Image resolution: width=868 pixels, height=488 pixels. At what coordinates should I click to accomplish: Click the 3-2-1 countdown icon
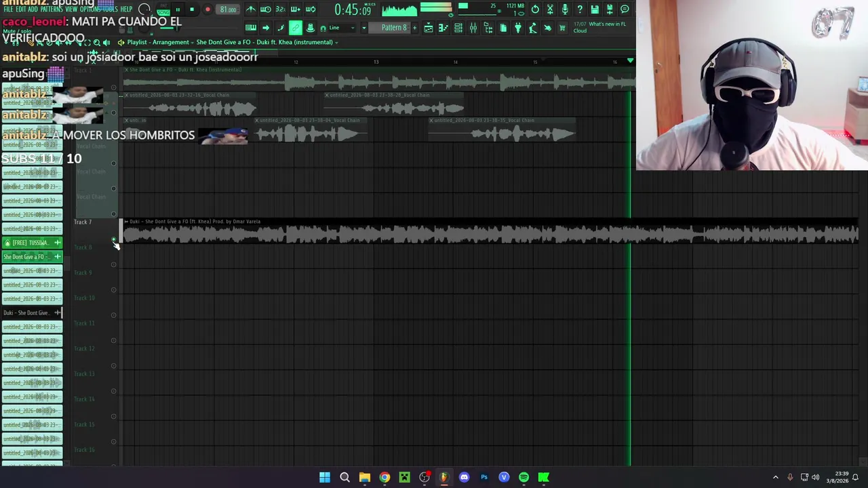click(281, 9)
